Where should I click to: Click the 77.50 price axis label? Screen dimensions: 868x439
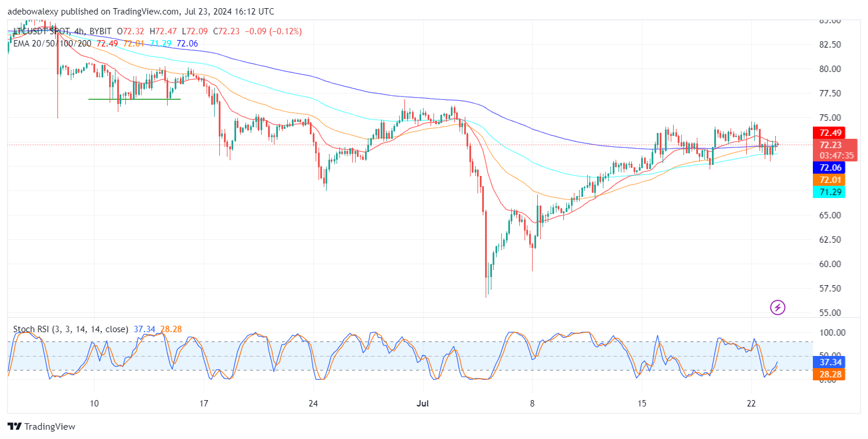[x=830, y=93]
